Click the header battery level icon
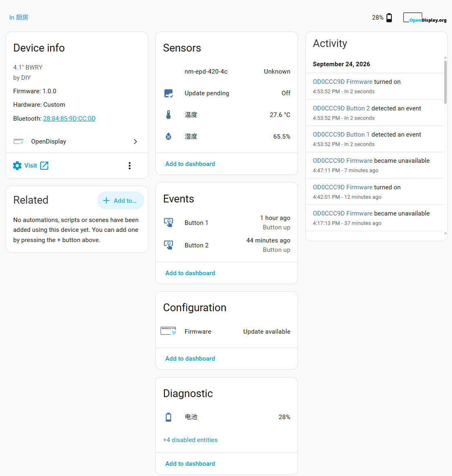452x476 pixels. [x=389, y=18]
